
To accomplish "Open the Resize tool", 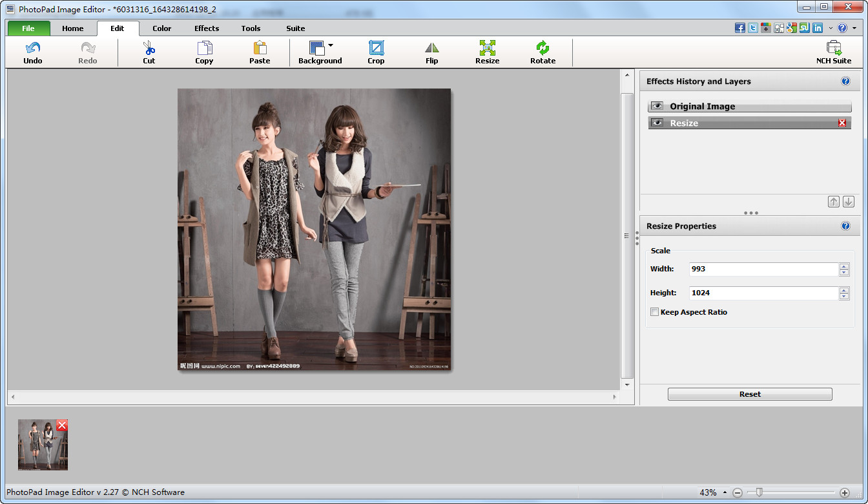I will (x=487, y=48).
